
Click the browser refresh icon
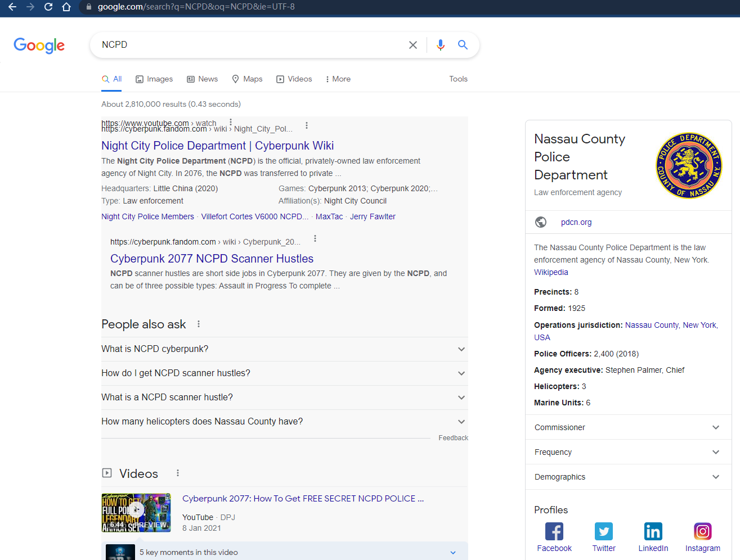click(48, 8)
